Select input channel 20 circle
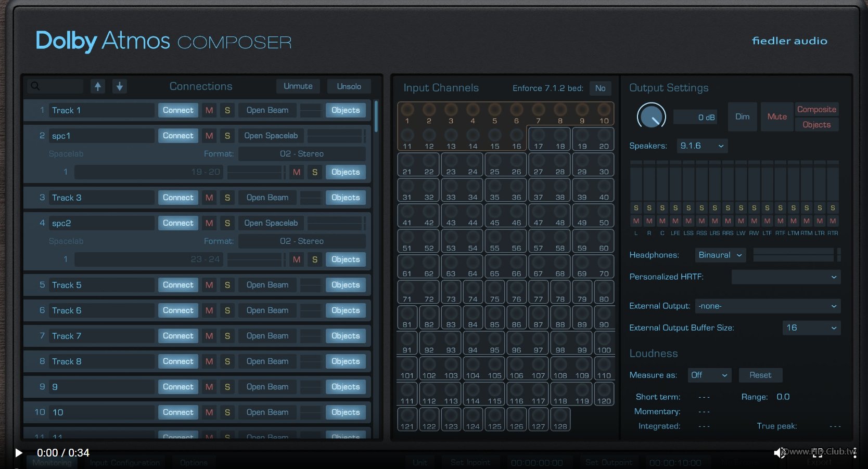The width and height of the screenshot is (868, 469). [x=604, y=135]
